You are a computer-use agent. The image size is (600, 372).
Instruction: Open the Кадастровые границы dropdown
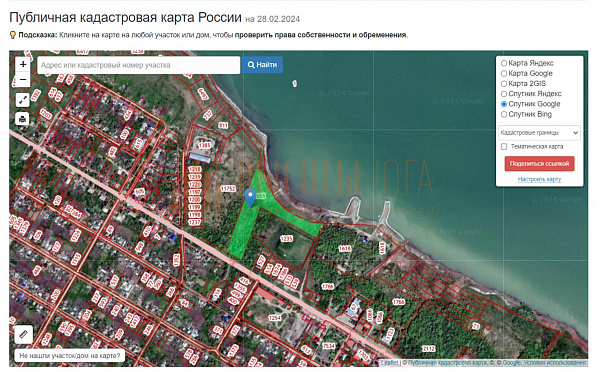pyautogui.click(x=539, y=133)
